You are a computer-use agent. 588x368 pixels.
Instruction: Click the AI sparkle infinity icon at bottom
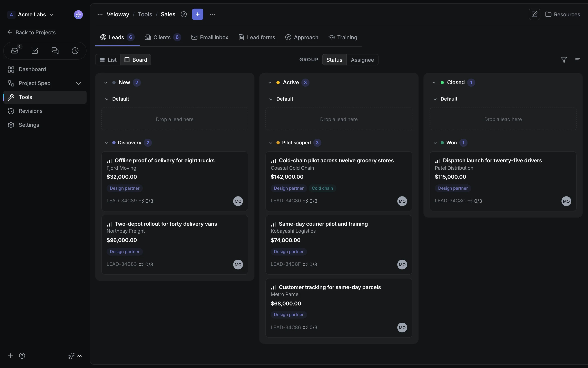[75, 356]
